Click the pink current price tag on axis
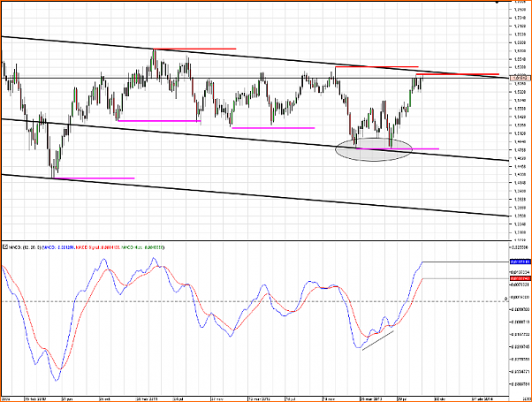This screenshot has height=402, width=532. pos(521,79)
